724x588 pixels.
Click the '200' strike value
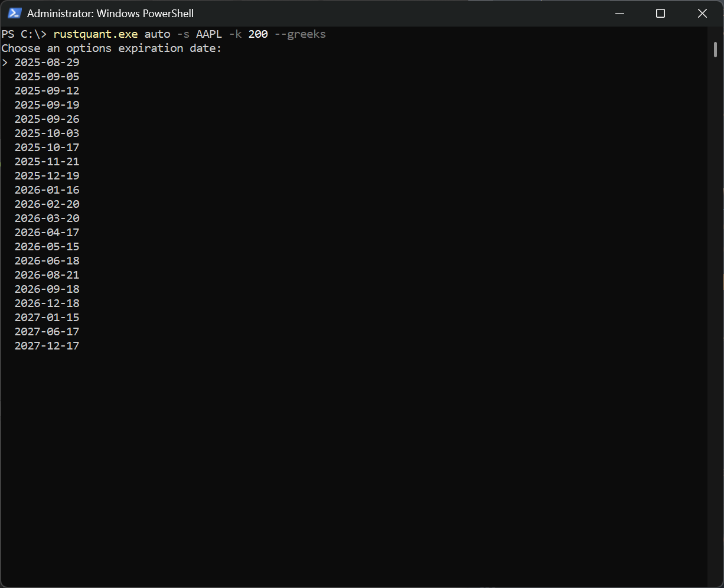pyautogui.click(x=258, y=34)
